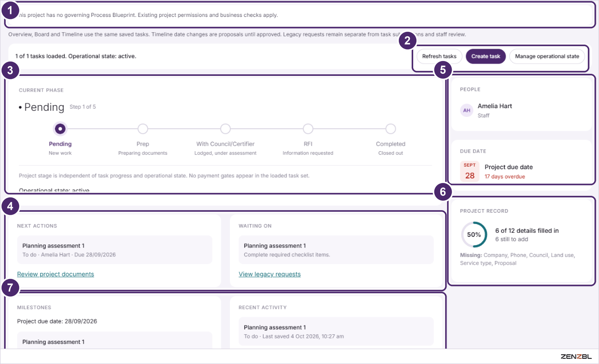The image size is (599, 364).
Task: Open the Review project documents link
Action: 55,274
